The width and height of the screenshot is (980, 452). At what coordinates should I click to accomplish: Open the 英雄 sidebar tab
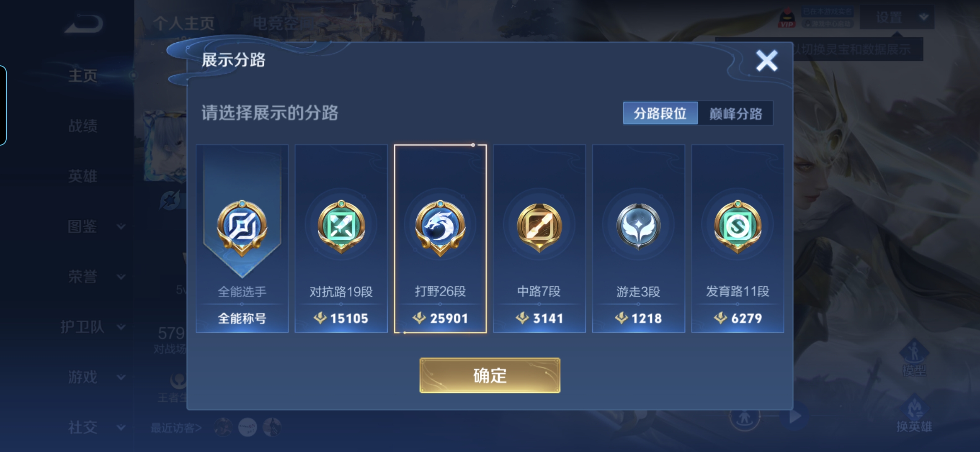(x=83, y=176)
